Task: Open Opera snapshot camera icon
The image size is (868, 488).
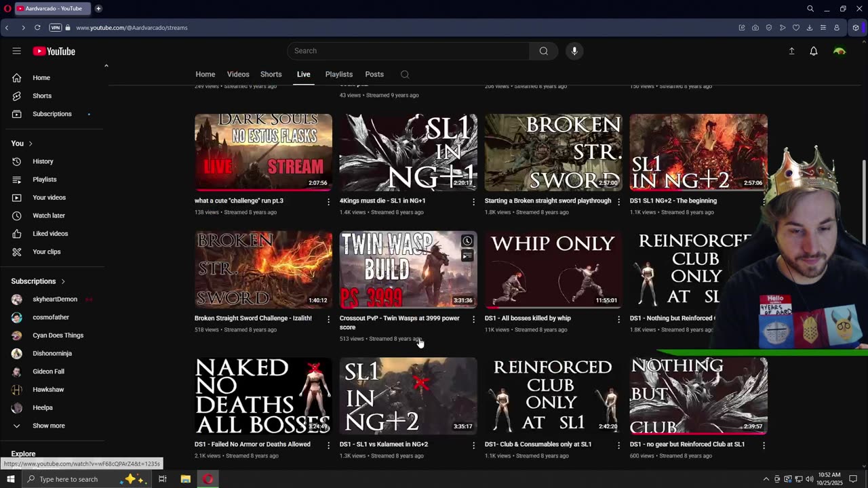Action: click(x=755, y=28)
